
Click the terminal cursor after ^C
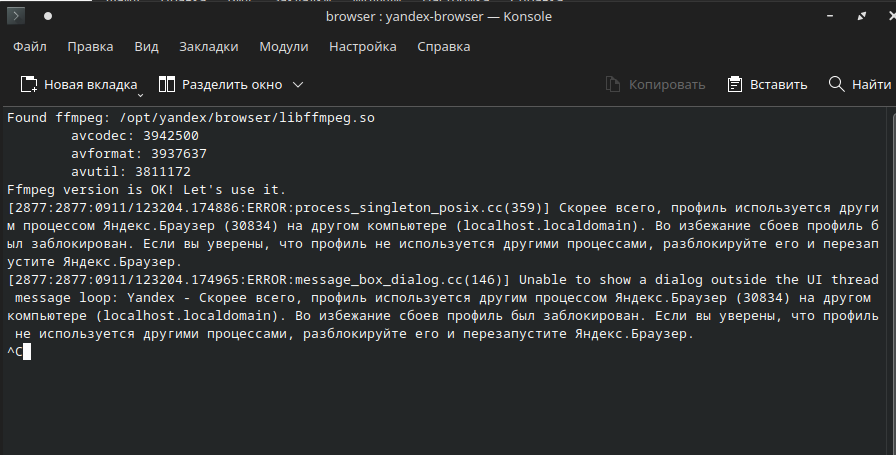(x=27, y=352)
